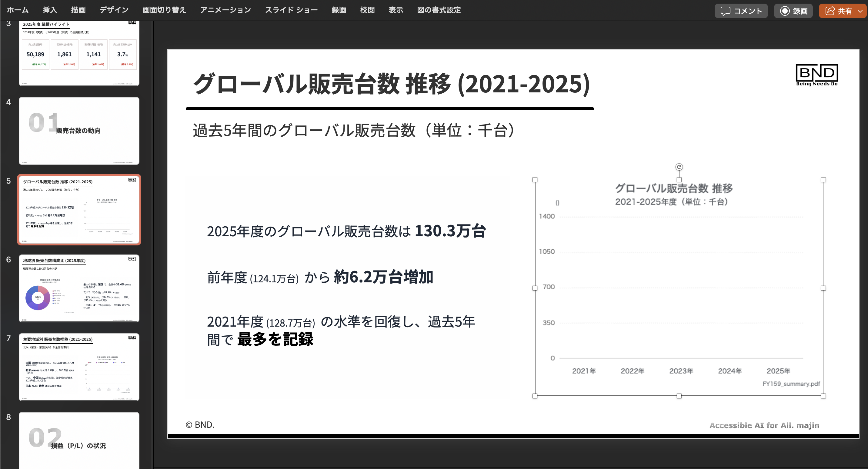
Task: Click the comment speech bubble icon
Action: click(x=725, y=11)
